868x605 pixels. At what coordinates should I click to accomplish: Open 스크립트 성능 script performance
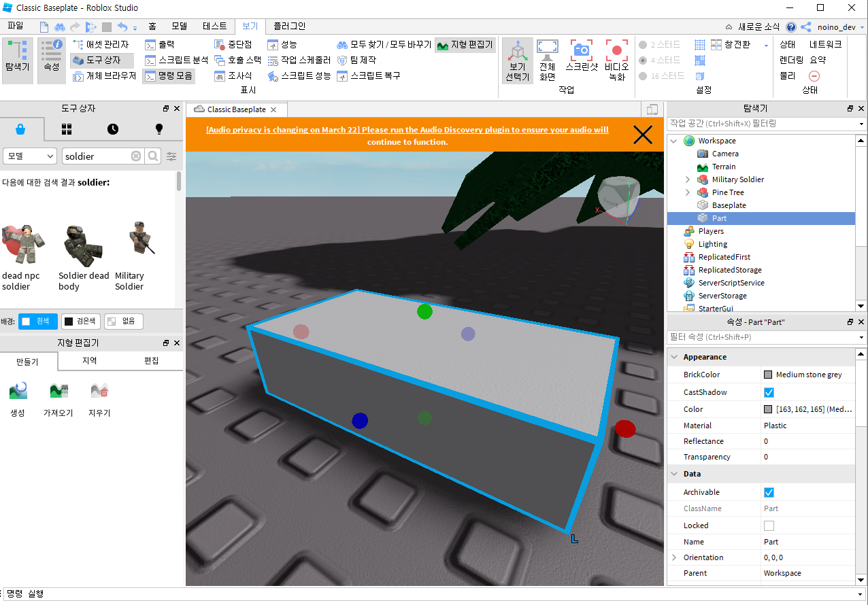click(x=299, y=76)
